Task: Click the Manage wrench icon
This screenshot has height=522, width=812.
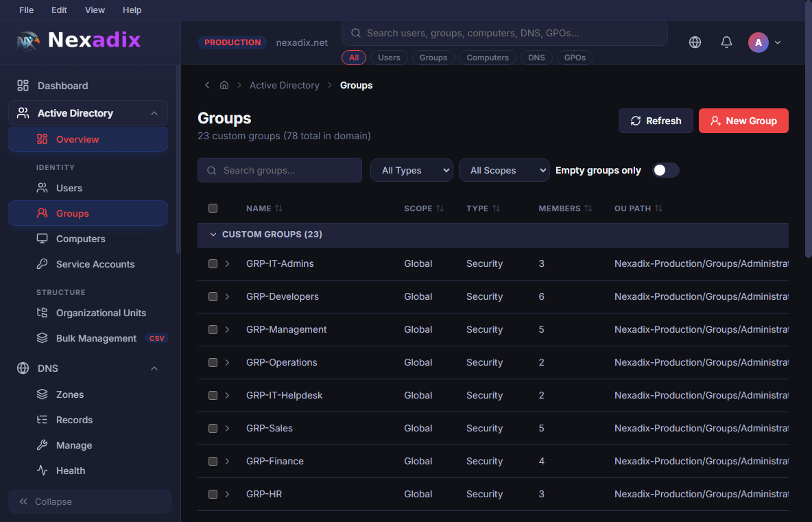Action: [42, 445]
